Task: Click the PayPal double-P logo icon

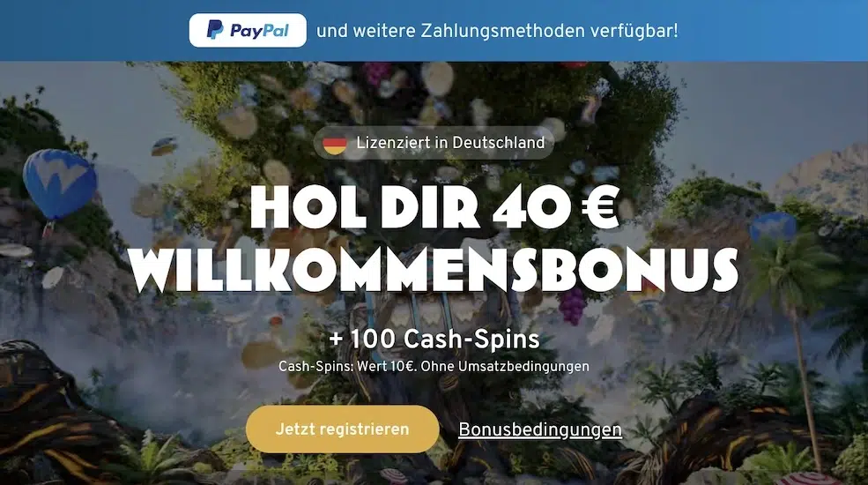Action: pos(215,30)
